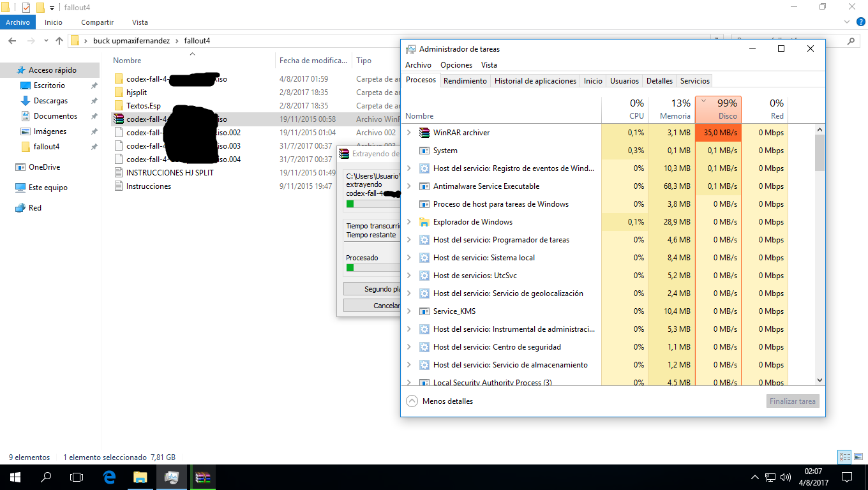This screenshot has width=868, height=490.
Task: Click the pin icon next to Escritorio
Action: [x=94, y=85]
